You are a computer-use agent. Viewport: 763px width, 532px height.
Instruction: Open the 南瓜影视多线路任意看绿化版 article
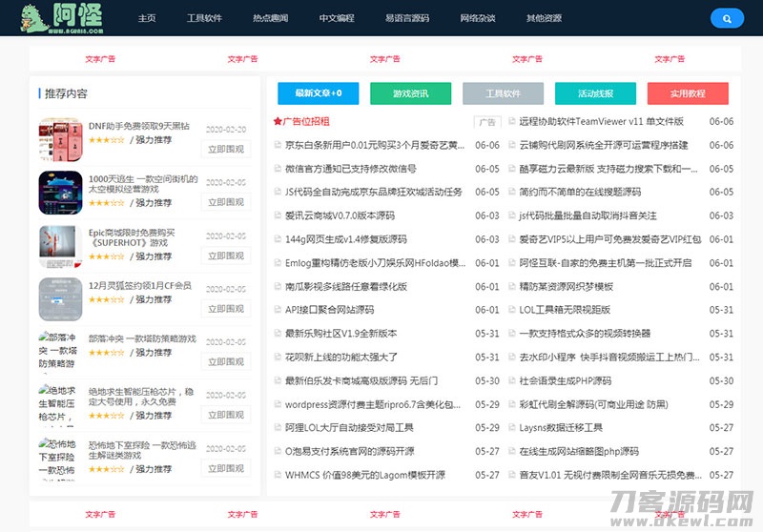pyautogui.click(x=346, y=286)
